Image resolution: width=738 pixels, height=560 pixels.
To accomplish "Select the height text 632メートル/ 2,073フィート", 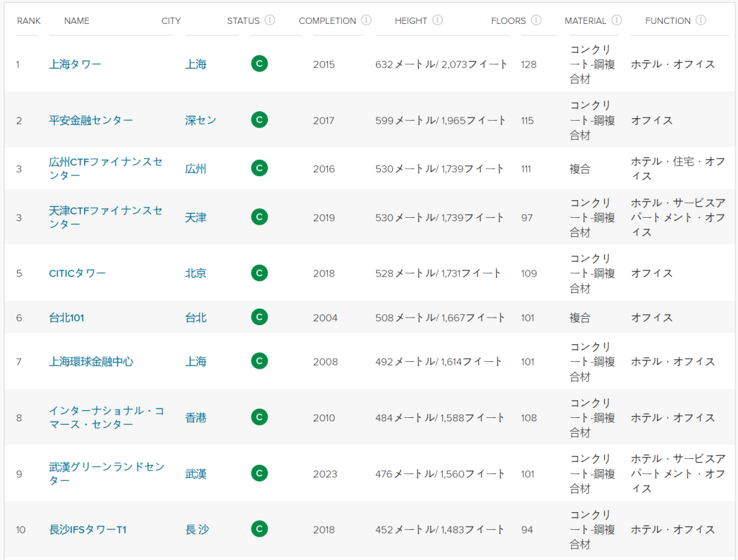I will point(441,64).
